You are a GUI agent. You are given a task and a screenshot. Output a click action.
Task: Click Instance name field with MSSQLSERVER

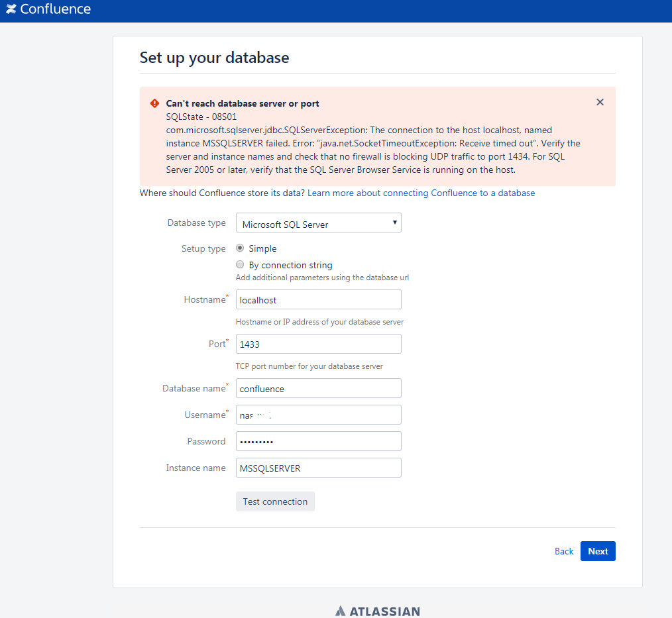[x=318, y=468]
